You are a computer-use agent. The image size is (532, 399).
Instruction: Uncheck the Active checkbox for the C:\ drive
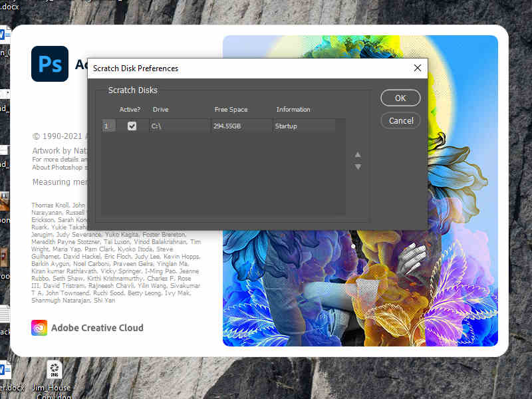132,125
